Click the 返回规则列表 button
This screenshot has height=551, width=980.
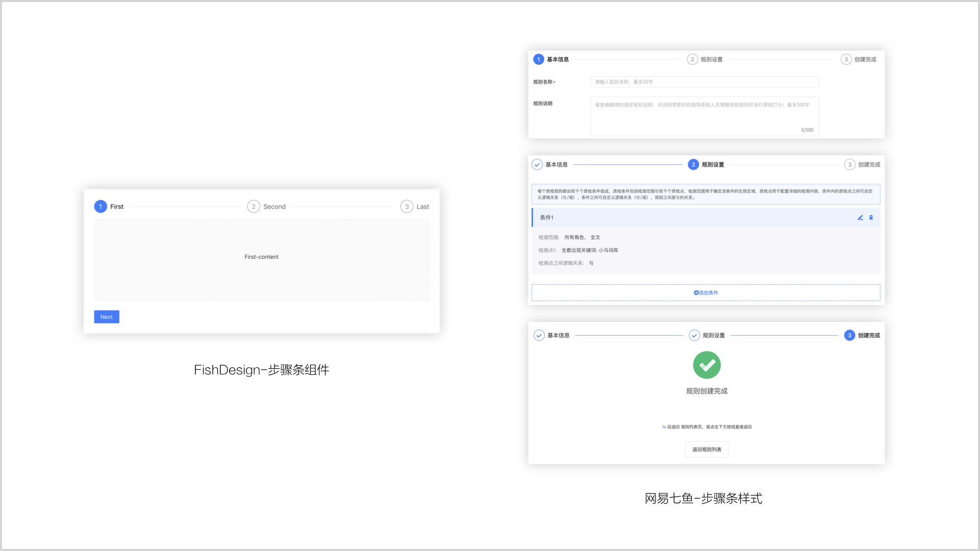(706, 449)
